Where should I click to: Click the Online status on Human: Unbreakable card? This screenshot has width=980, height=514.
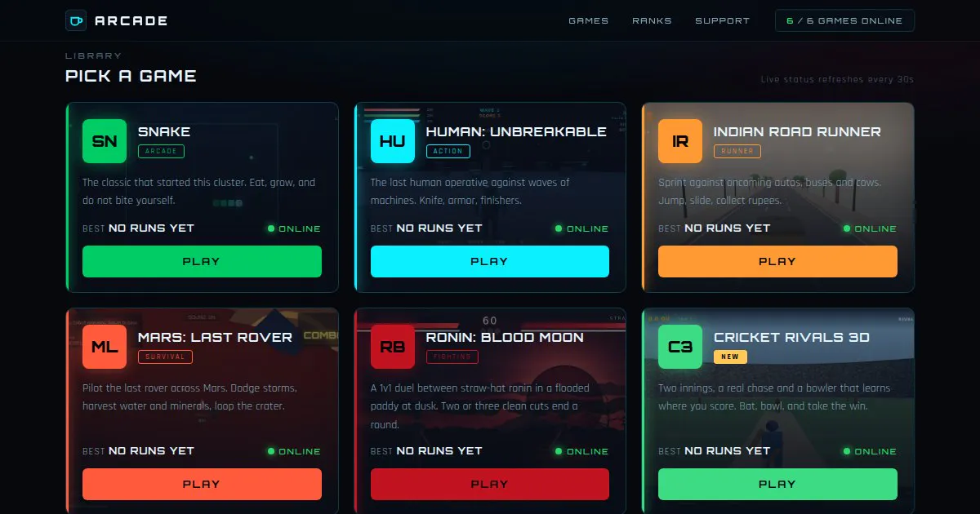[581, 228]
